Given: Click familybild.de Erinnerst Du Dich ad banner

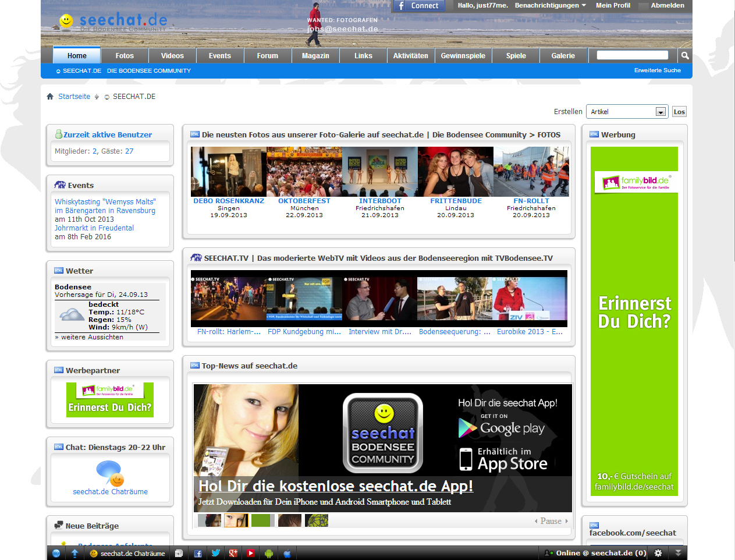Looking at the screenshot, I should 634,321.
